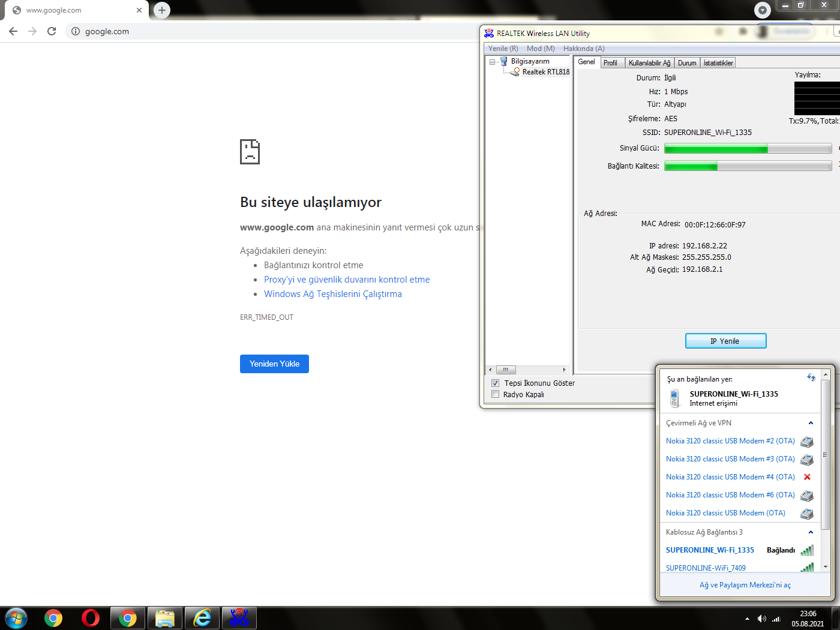
Task: Launch Opera from the taskbar
Action: pos(91,618)
